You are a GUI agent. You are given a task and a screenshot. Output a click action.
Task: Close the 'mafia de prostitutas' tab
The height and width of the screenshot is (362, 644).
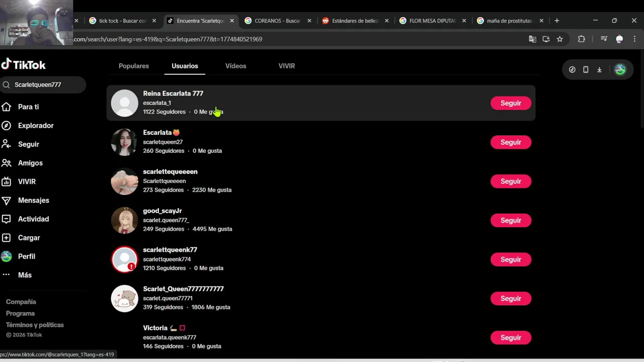click(x=541, y=21)
